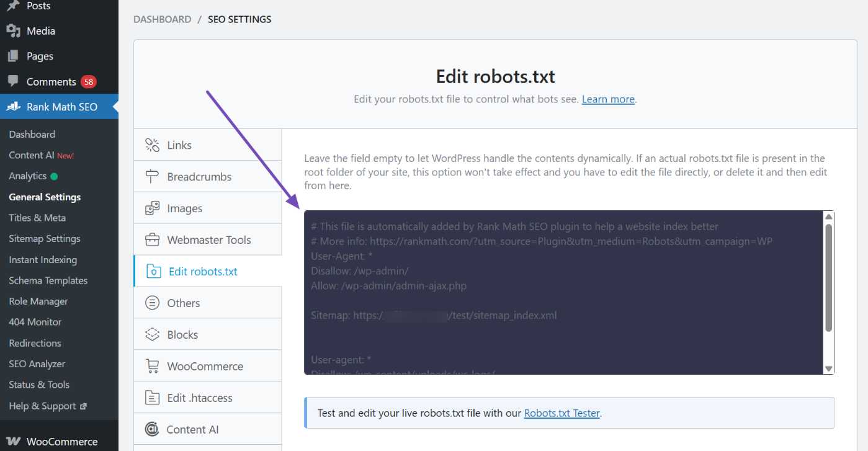Click the Others list icon
868x451 pixels.
pos(152,302)
